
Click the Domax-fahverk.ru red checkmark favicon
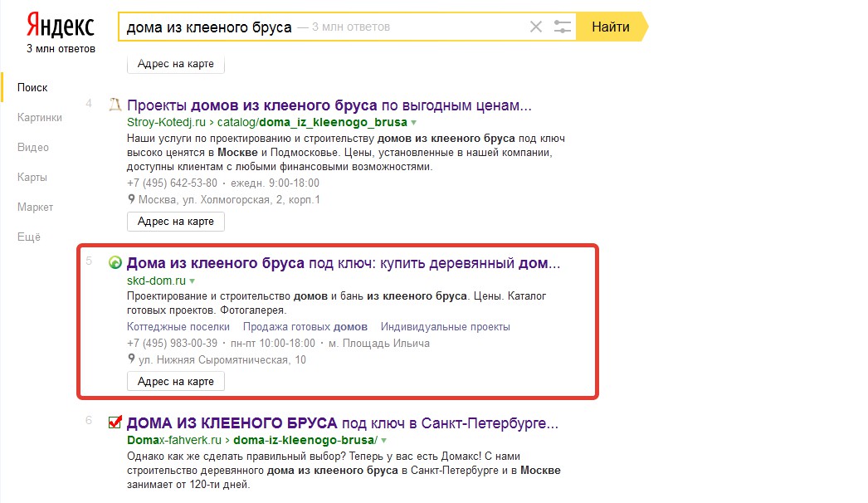click(x=115, y=422)
